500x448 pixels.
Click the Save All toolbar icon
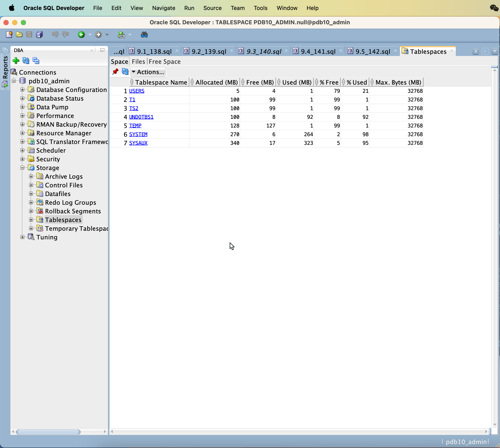39,35
